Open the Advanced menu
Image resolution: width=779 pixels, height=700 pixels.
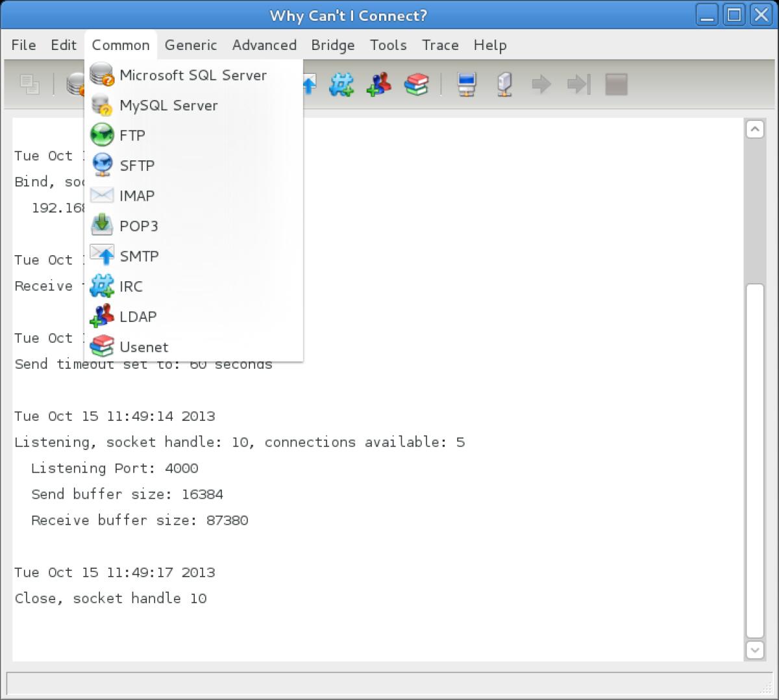pos(264,45)
